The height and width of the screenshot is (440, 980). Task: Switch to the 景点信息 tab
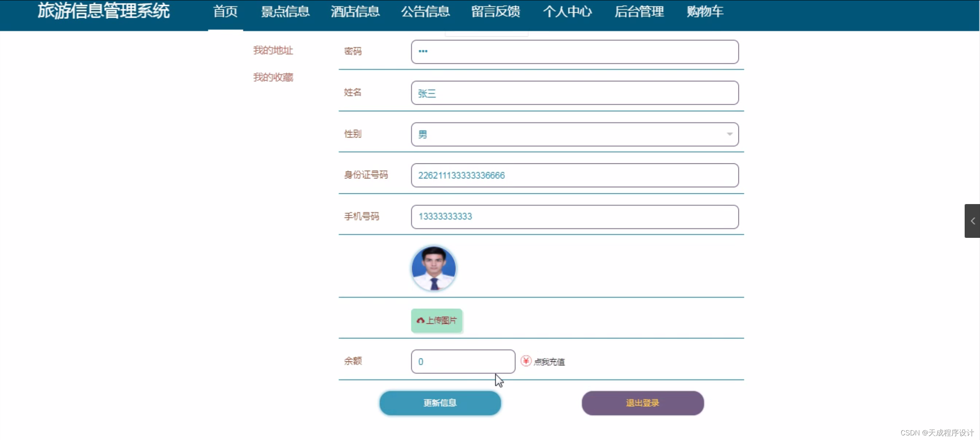tap(285, 12)
